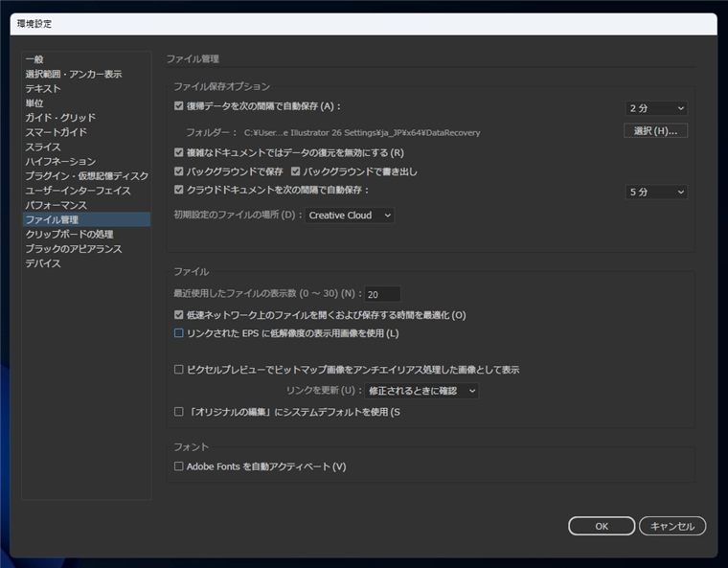Viewport: 728px width, 568px height.
Task: Confirm settings with OK button
Action: [602, 526]
